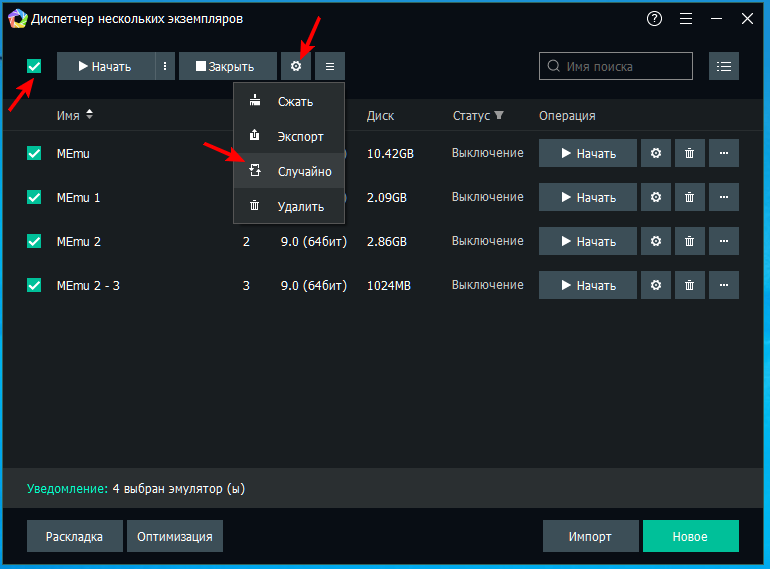The height and width of the screenshot is (569, 770).
Task: Click the 10.42GB disk value
Action: (x=390, y=154)
